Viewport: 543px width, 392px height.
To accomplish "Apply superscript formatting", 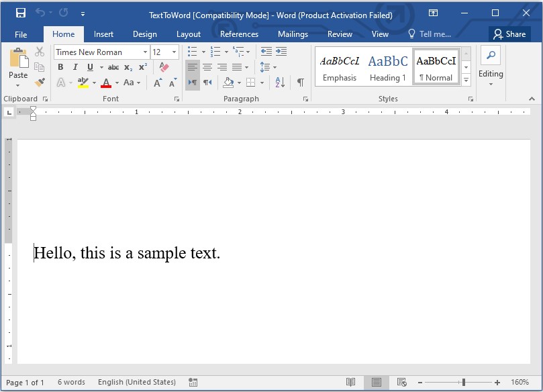I will click(142, 67).
